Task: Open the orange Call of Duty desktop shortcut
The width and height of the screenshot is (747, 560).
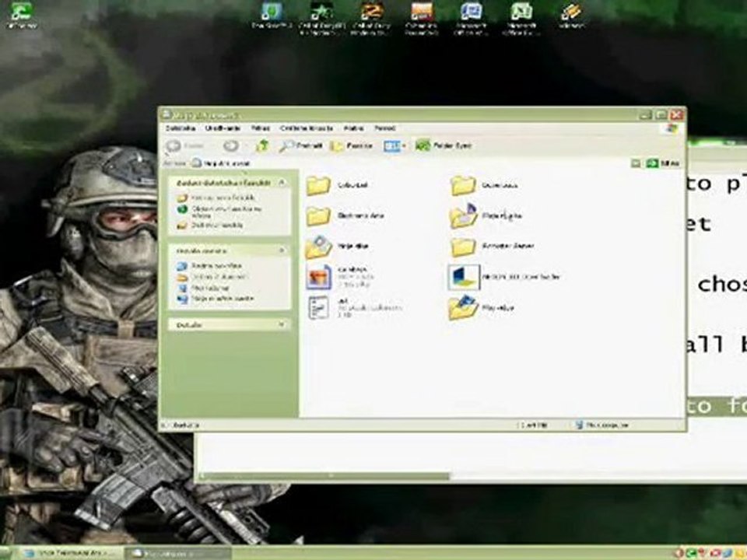Action: coord(372,19)
